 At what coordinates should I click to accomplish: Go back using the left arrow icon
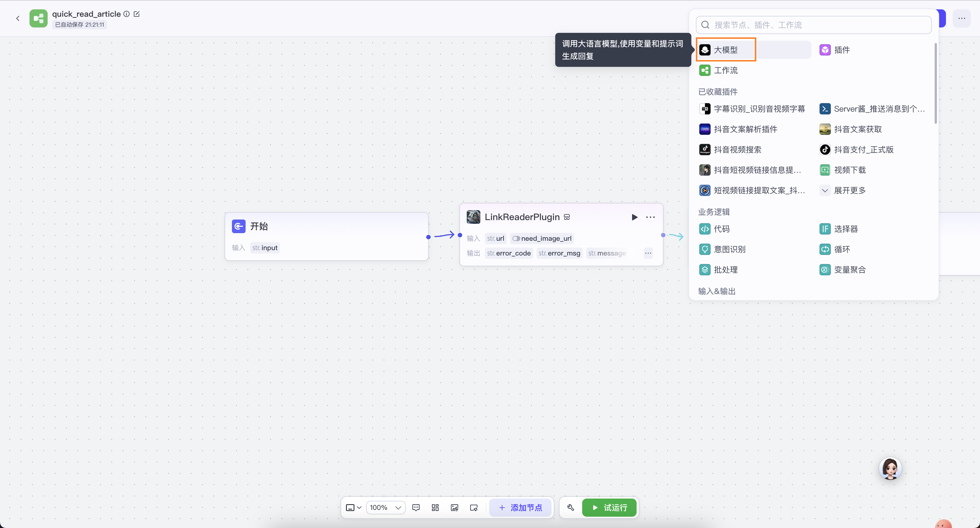[x=18, y=18]
